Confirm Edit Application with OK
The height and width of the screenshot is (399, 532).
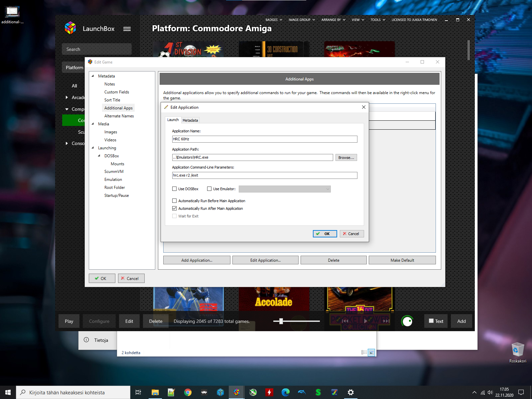(325, 234)
